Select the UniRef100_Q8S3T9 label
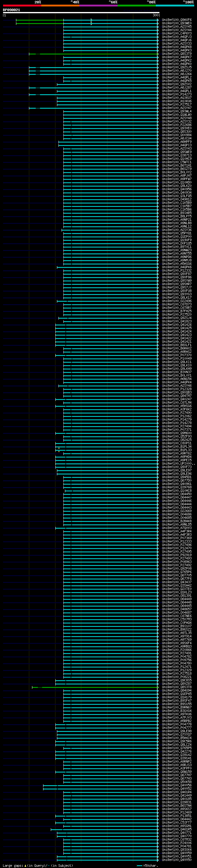The height and width of the screenshot is (868, 197). coord(176,54)
